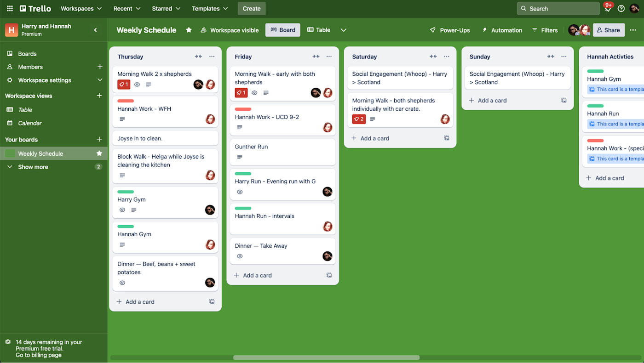Expand the board views chevron next to Table

coord(343,30)
